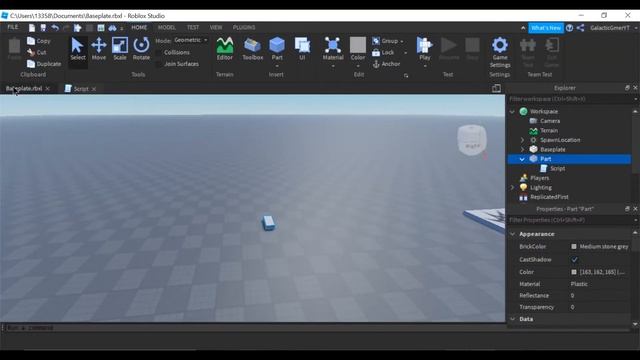Switch to the TEST ribbon tab
This screenshot has width=640, height=360.
tap(193, 27)
